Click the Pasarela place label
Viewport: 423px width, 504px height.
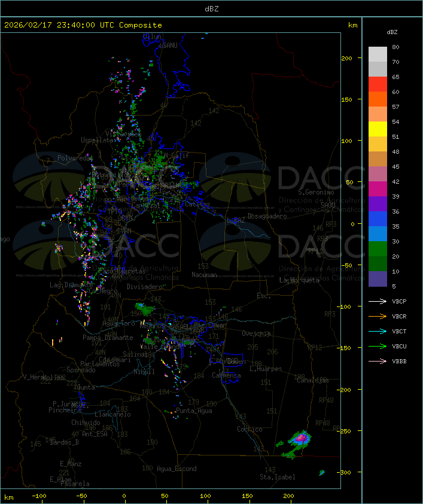coord(75,484)
